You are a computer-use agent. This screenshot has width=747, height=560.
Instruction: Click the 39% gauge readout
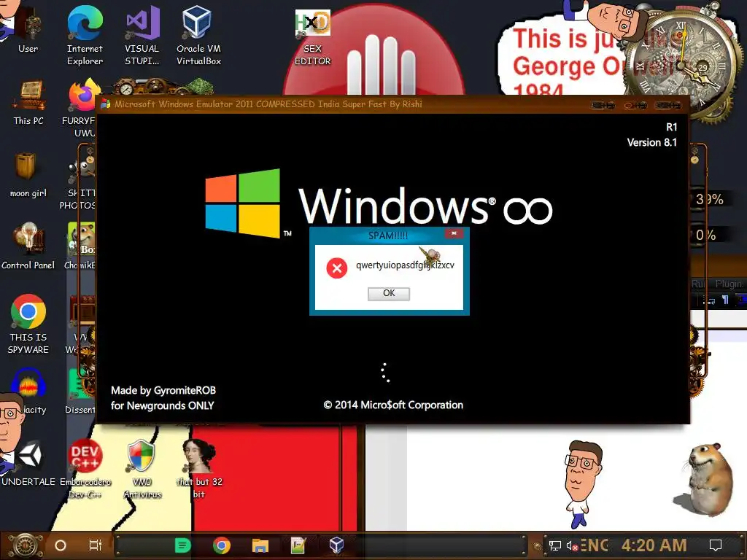tap(709, 199)
